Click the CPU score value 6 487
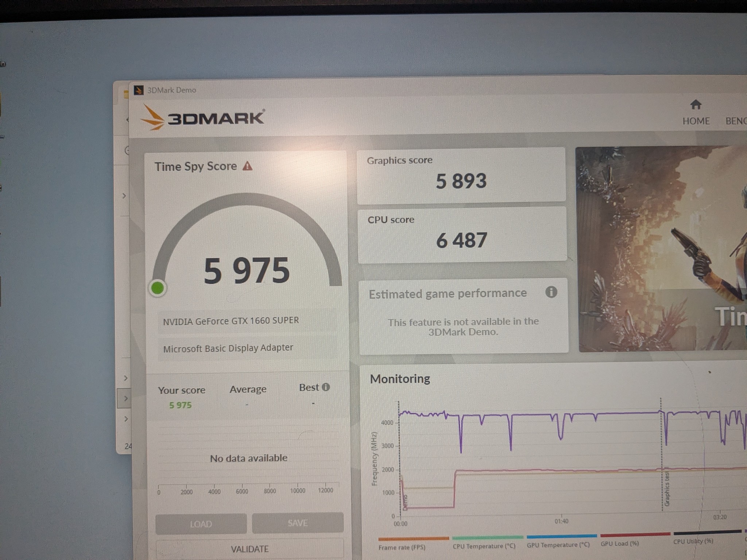 [x=462, y=241]
